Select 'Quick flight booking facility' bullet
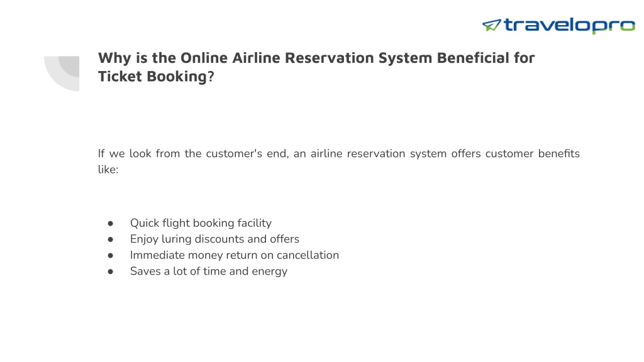 (x=201, y=223)
